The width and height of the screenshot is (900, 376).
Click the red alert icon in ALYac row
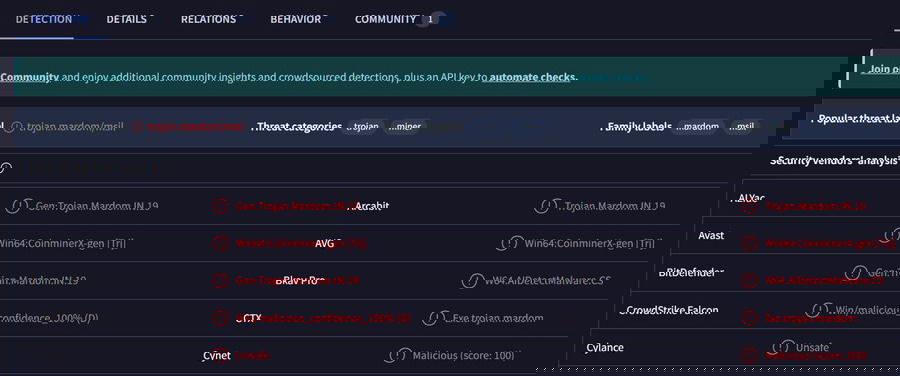(749, 207)
